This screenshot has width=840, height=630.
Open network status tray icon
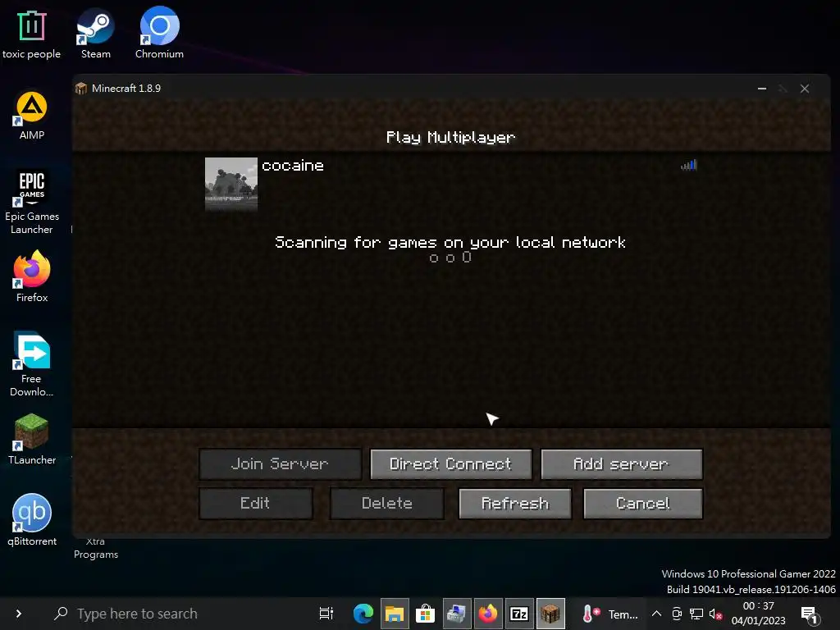coord(696,614)
